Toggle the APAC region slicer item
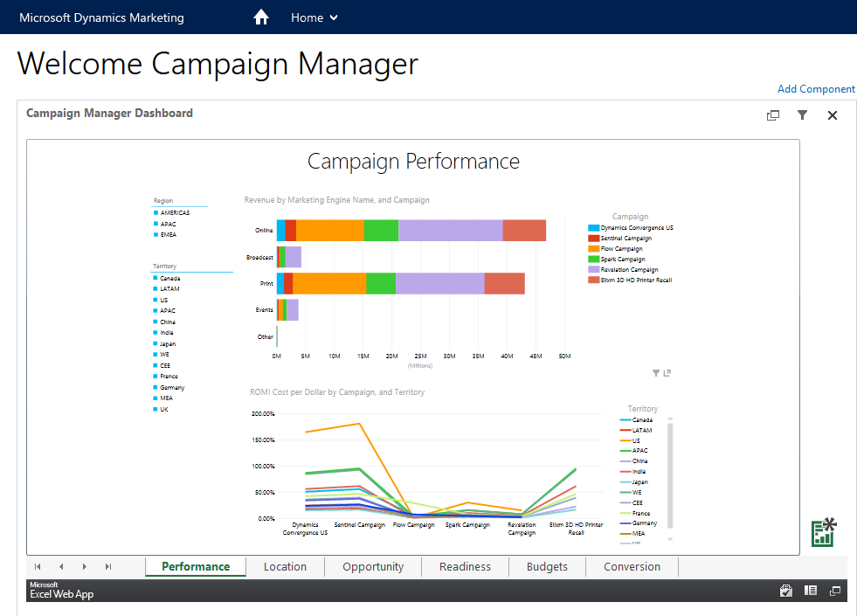The height and width of the screenshot is (616, 857). click(165, 224)
